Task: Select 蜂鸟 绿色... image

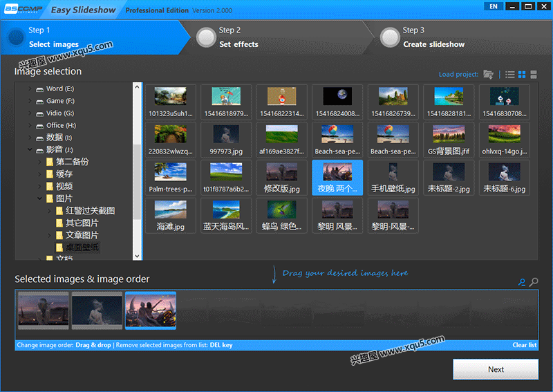Action: pos(282,215)
